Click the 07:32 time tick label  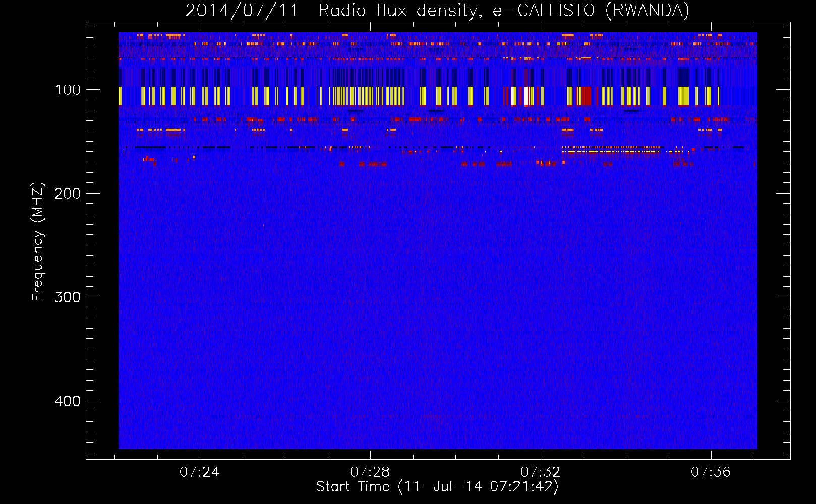pos(541,472)
